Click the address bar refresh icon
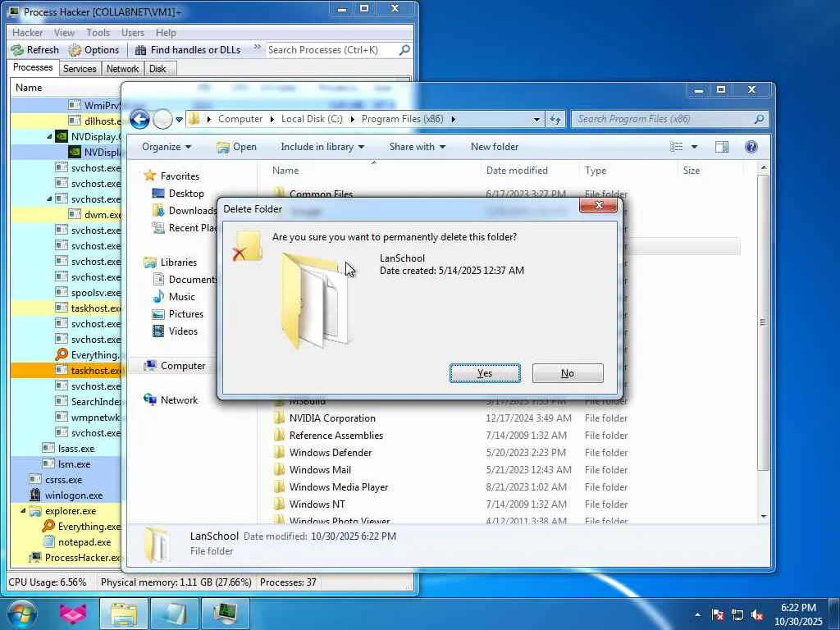 (555, 120)
